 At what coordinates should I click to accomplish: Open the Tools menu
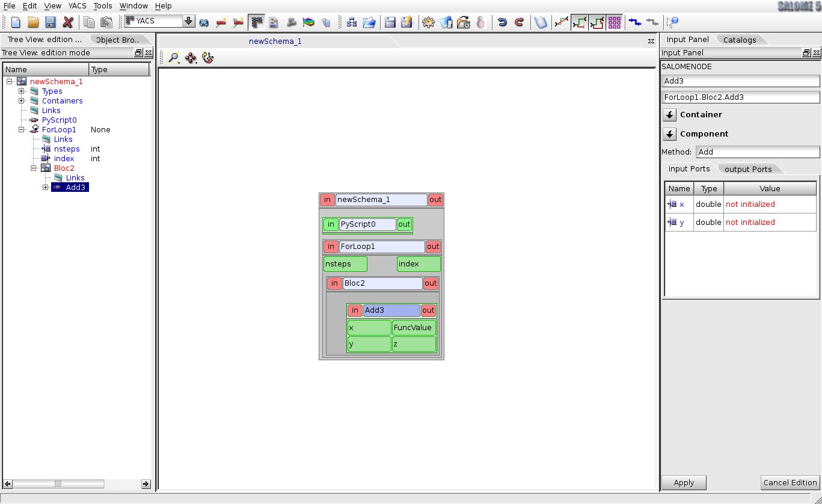[x=103, y=5]
